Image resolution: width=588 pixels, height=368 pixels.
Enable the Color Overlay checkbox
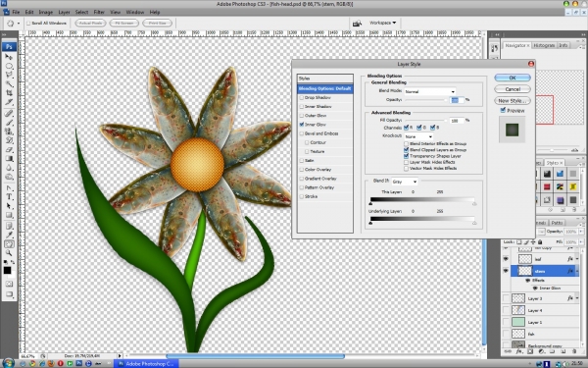click(x=302, y=170)
